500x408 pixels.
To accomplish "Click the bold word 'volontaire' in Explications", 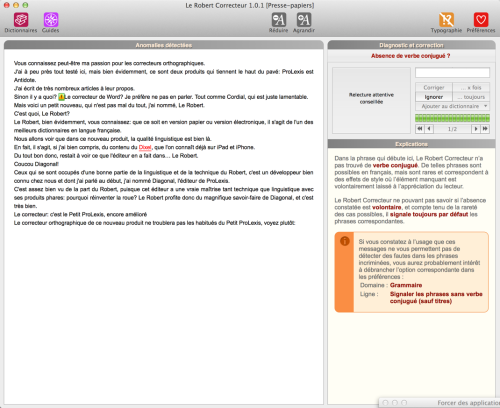I will click(x=387, y=207).
